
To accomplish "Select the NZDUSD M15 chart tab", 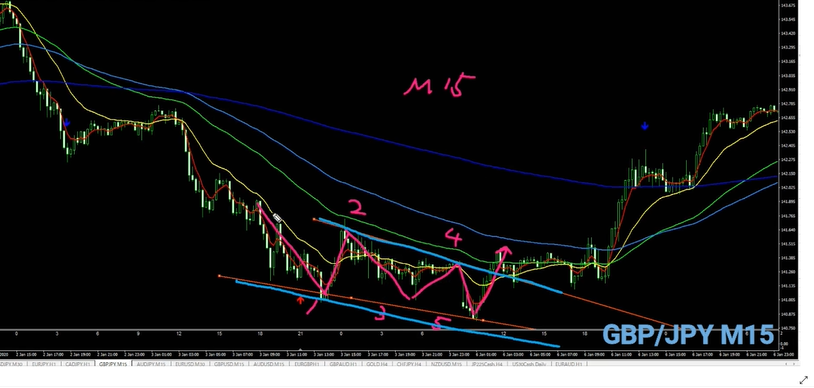I will (x=446, y=365).
